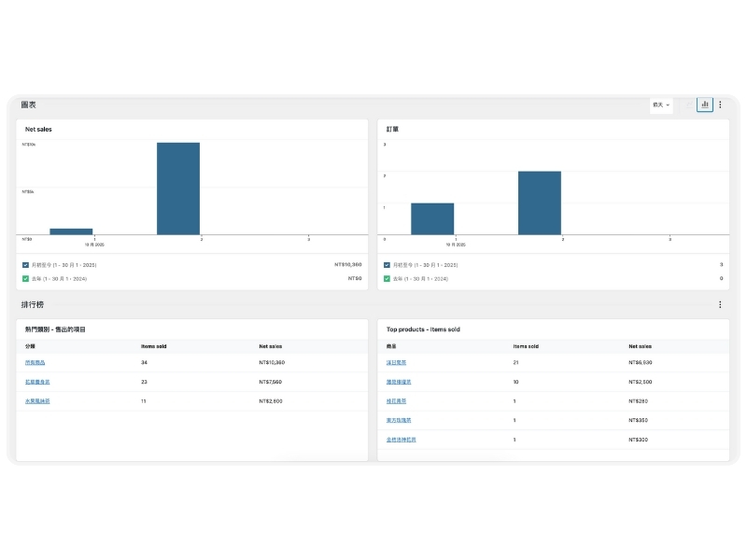Open the category link with 23 items sold
Image resolution: width=747 pixels, height=560 pixels.
click(x=37, y=382)
